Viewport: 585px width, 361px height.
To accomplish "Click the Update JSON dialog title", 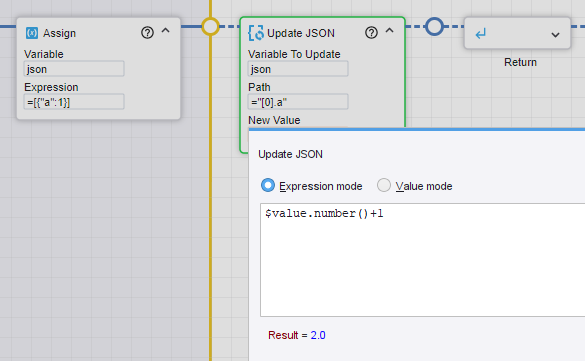I will [290, 154].
